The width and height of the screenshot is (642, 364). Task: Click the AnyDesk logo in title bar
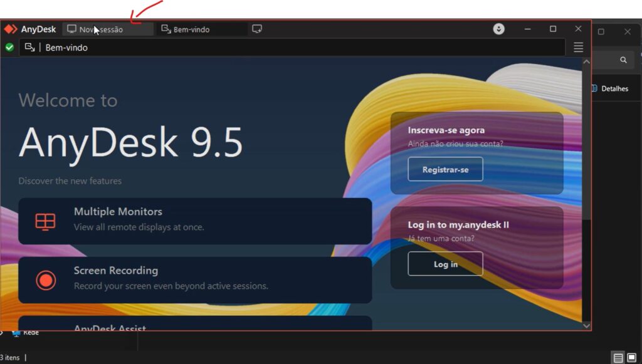coord(11,29)
